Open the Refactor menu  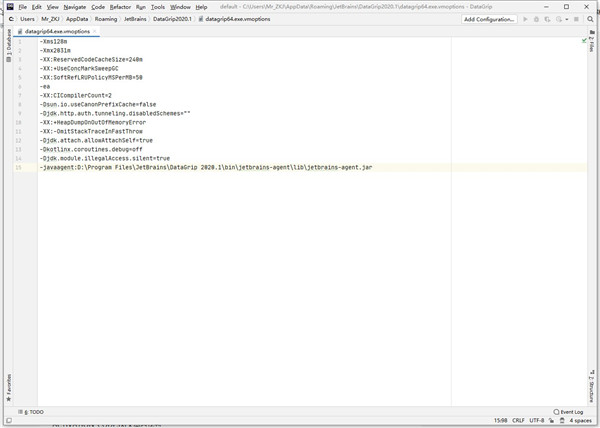[x=120, y=6]
